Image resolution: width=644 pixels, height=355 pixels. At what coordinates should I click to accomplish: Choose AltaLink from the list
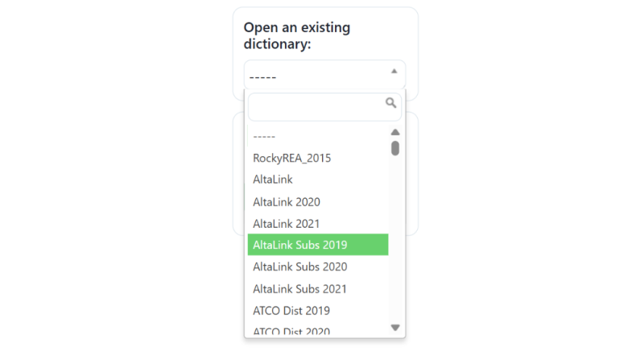click(318, 180)
